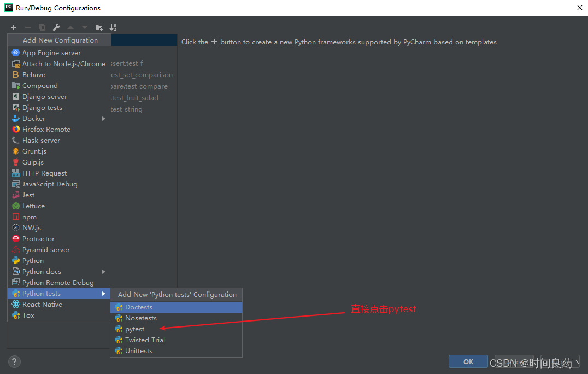The height and width of the screenshot is (374, 588).
Task: Click the Sort Configurations alphabetically icon
Action: 113,27
